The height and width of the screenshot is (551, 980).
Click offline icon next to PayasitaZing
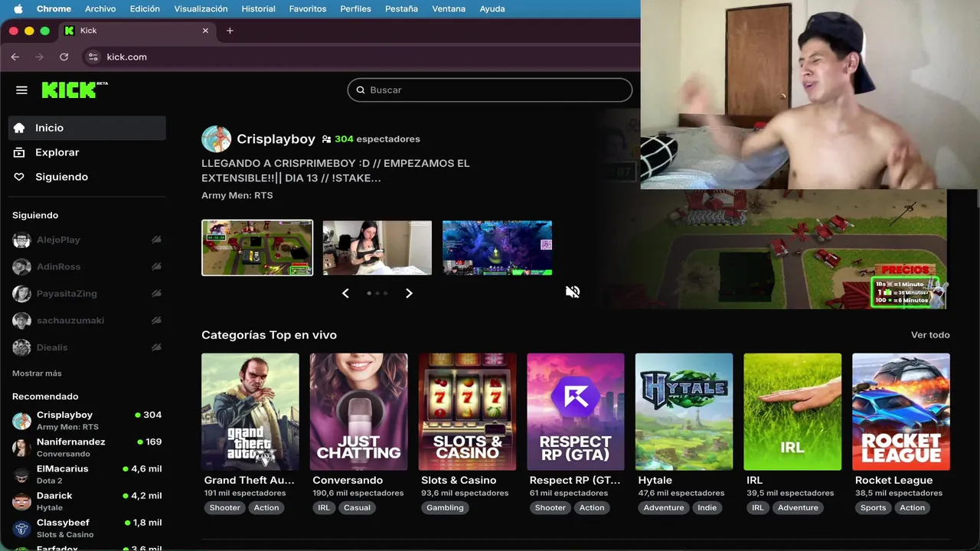pyautogui.click(x=156, y=294)
